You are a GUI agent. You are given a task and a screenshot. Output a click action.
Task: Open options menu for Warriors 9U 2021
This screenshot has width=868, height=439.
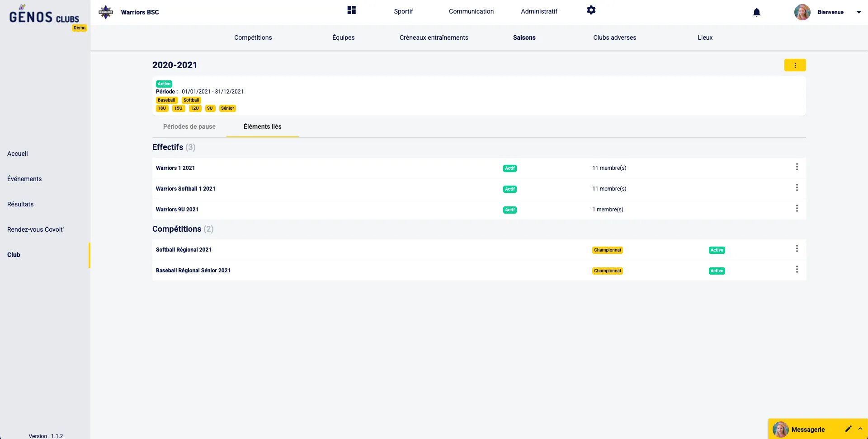coord(797,209)
